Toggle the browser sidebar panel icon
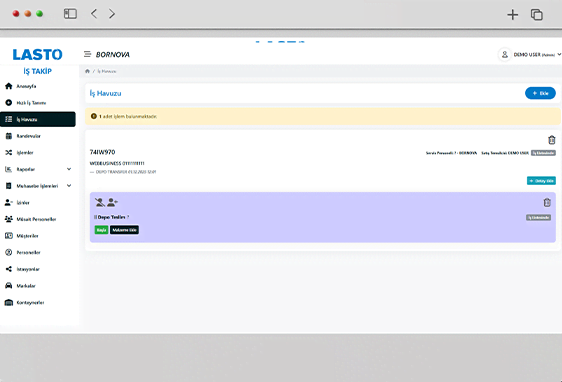This screenshot has width=562, height=382. 70,14
